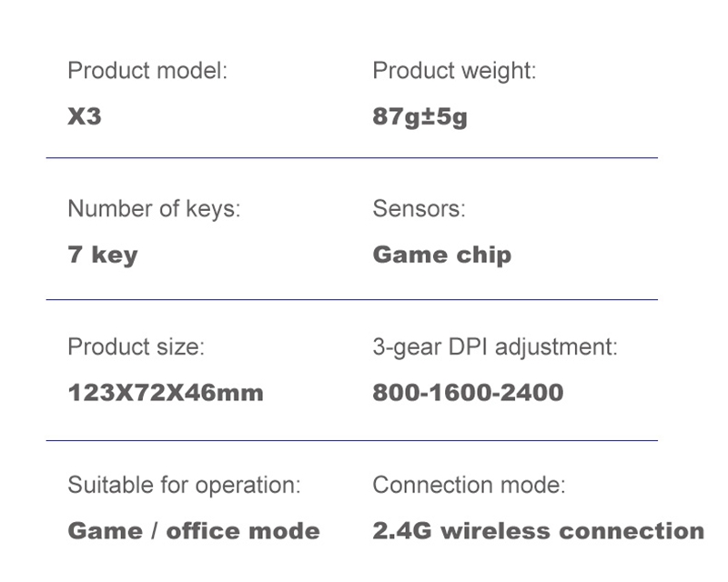Click the Sensors label
This screenshot has height=582, width=728.
tap(419, 209)
